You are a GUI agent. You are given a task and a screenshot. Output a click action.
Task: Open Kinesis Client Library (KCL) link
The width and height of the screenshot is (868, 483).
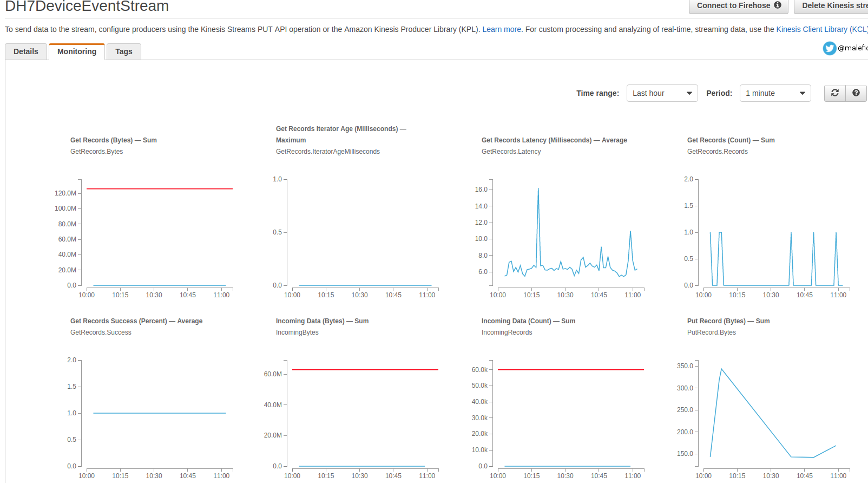[x=821, y=29]
